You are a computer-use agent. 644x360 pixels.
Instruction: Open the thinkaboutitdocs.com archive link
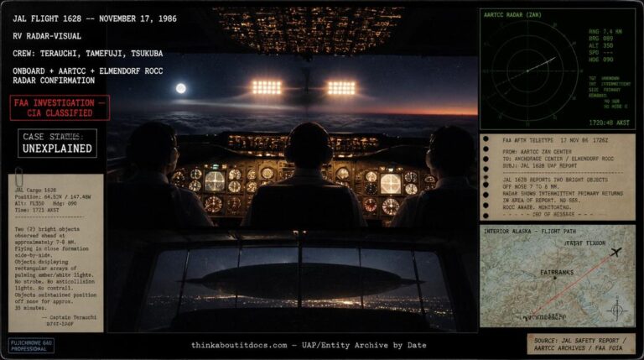tap(309, 345)
